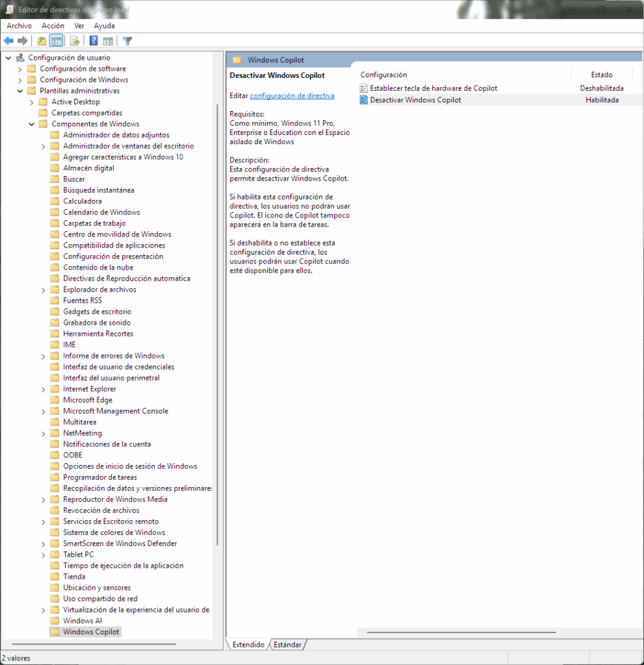This screenshot has width=644, height=665.
Task: Open the Archivo menu
Action: click(19, 25)
